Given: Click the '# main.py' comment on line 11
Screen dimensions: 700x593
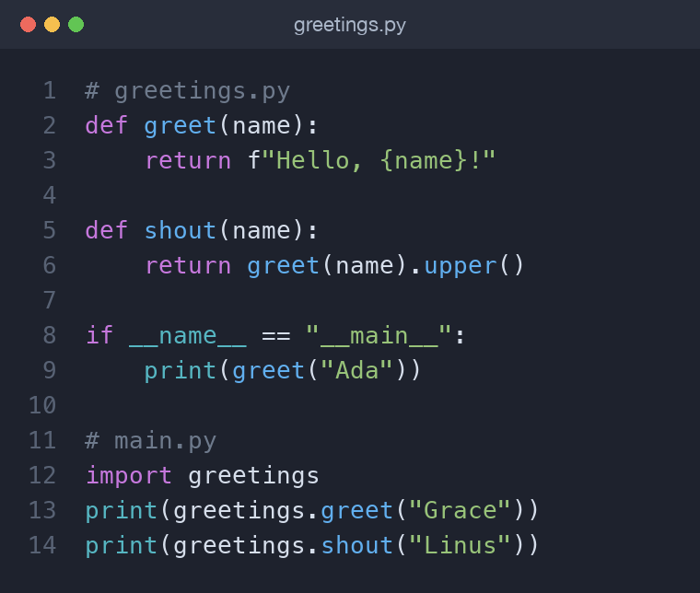Looking at the screenshot, I should click(x=150, y=441).
